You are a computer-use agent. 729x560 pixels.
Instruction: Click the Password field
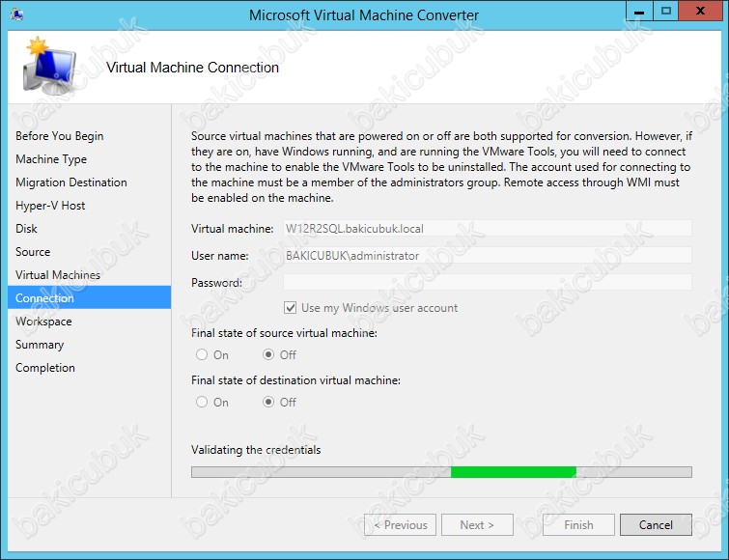(x=488, y=282)
